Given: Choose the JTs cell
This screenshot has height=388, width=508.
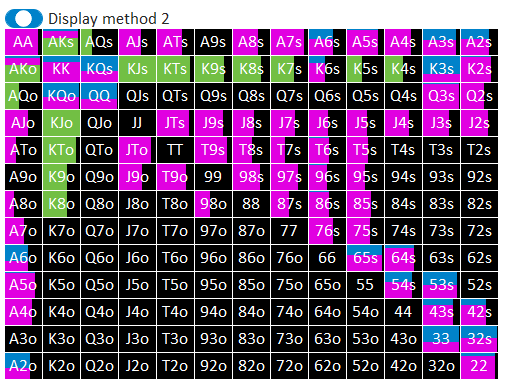Looking at the screenshot, I should click(x=175, y=123).
